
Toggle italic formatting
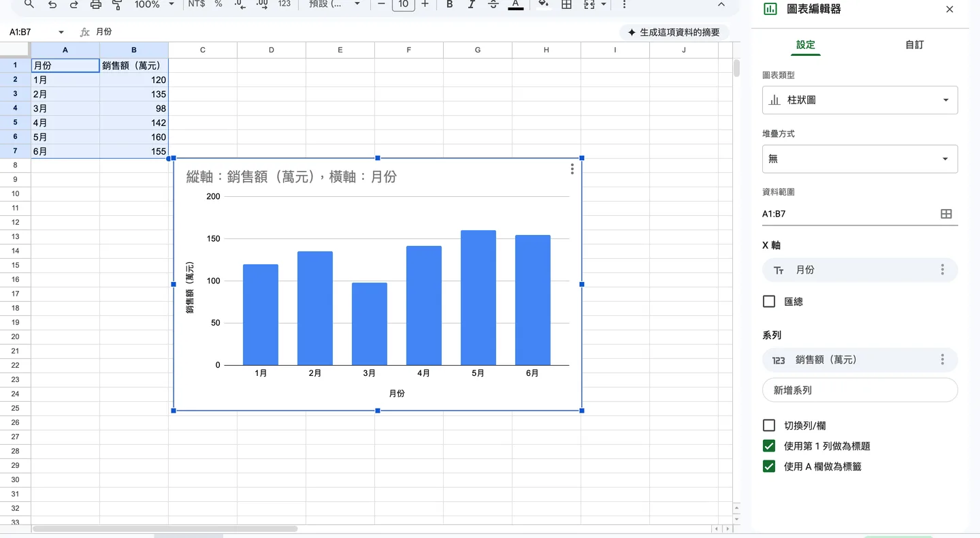pos(471,5)
